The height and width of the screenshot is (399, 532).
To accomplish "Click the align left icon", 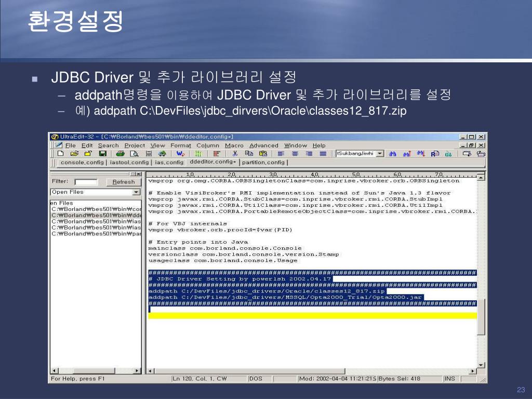I will [281, 154].
